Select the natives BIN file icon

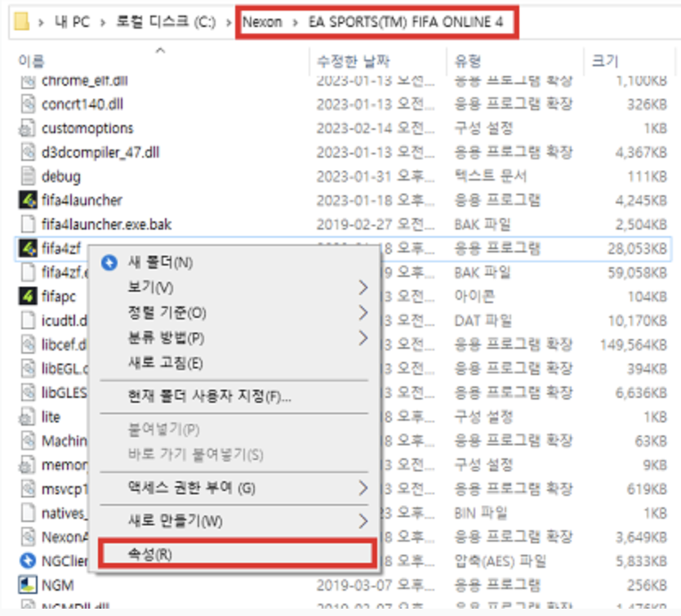[x=28, y=513]
